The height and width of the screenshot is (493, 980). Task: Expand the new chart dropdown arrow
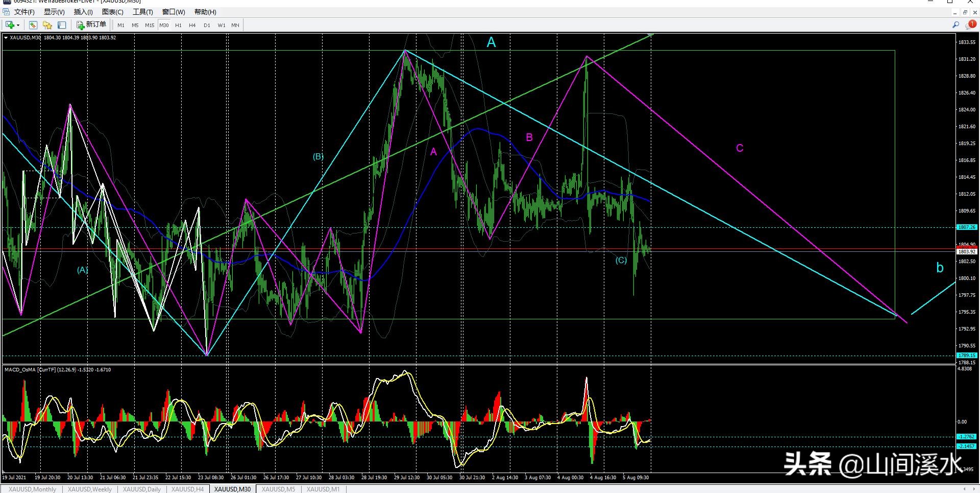click(x=18, y=25)
